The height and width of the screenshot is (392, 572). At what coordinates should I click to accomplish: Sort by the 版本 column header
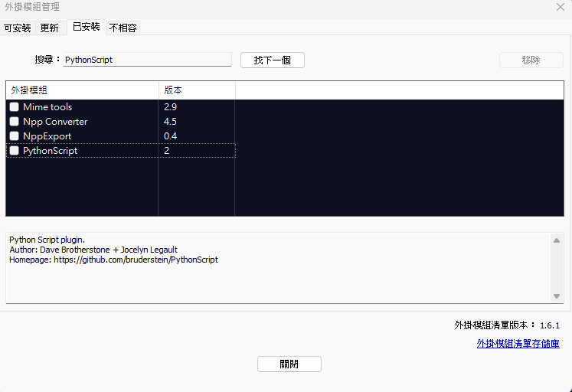coord(196,90)
